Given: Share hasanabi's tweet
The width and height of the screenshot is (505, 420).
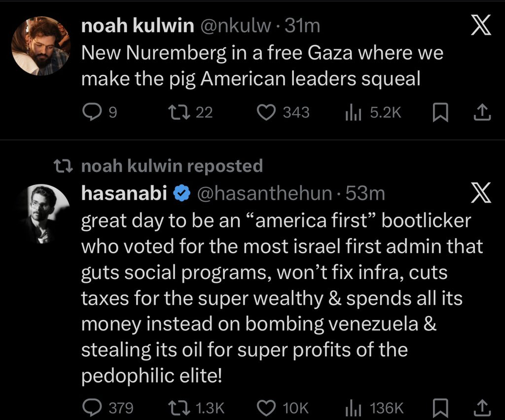Looking at the screenshot, I should pyautogui.click(x=482, y=408).
